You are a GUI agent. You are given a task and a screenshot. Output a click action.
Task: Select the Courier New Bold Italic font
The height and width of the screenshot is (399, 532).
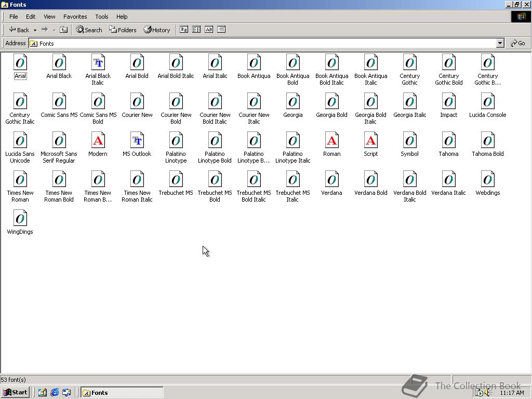click(x=215, y=109)
